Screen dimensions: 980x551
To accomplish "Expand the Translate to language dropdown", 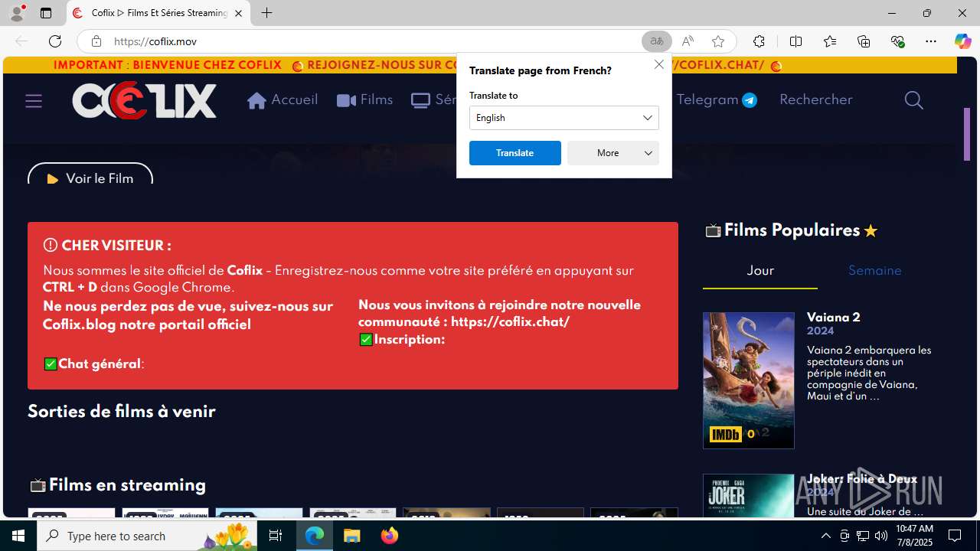I will pos(563,118).
